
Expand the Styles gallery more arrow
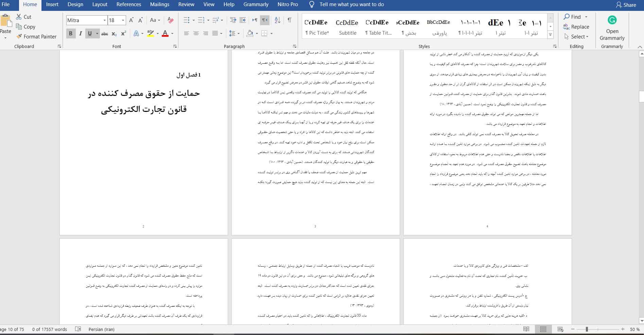[551, 34]
